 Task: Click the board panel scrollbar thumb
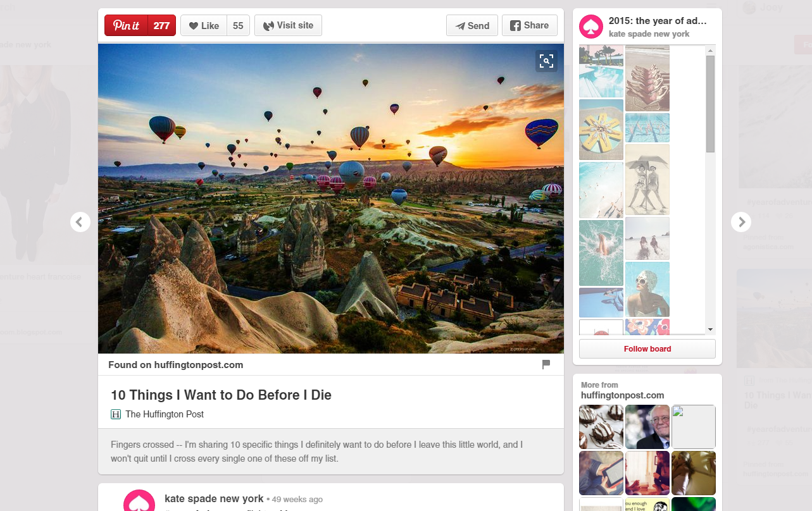tap(710, 104)
